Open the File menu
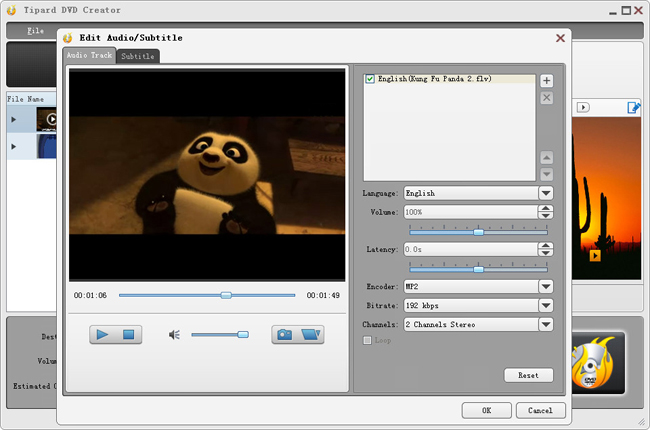The image size is (650, 430). tap(36, 31)
